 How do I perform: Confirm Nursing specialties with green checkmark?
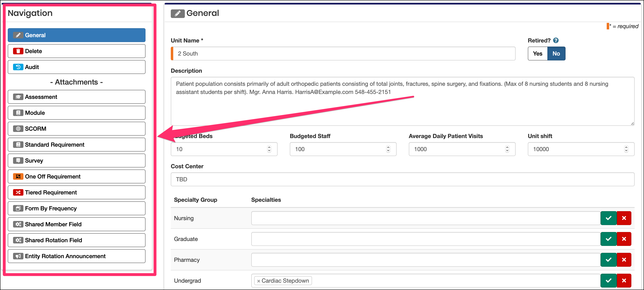click(x=608, y=218)
